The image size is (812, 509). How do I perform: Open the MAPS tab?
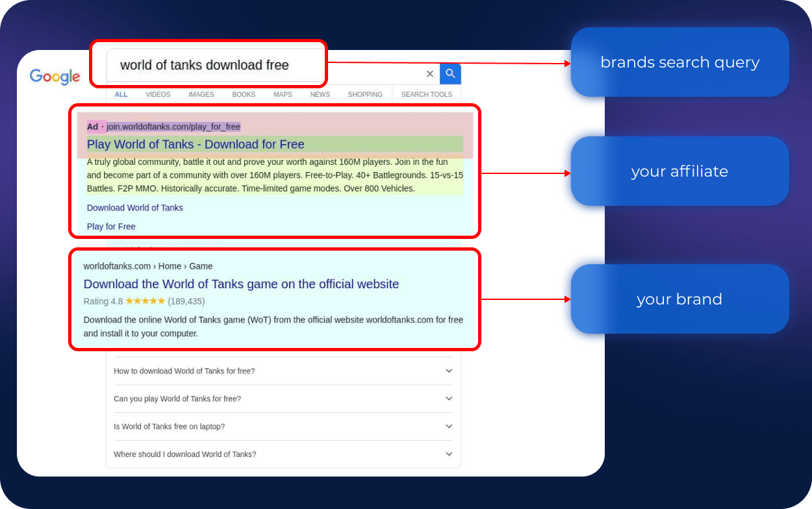tap(283, 94)
